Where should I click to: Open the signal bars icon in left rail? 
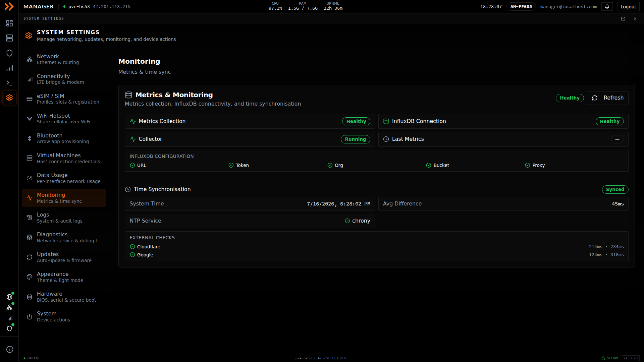tap(9, 68)
